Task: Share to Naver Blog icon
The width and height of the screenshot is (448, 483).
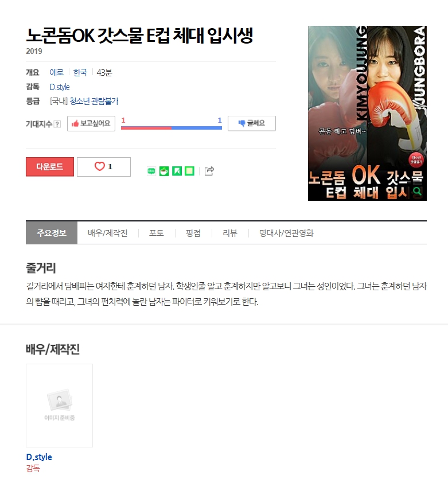Action: click(x=151, y=171)
